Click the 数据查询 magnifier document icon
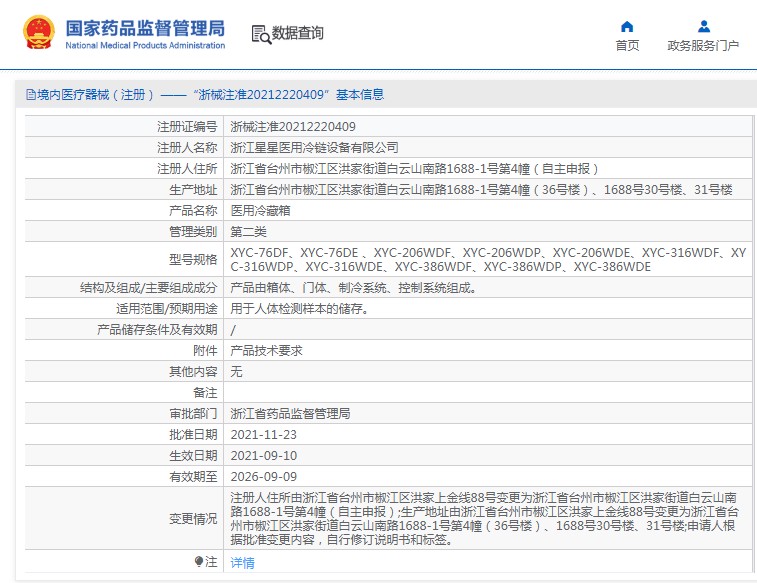757x583 pixels. click(259, 34)
